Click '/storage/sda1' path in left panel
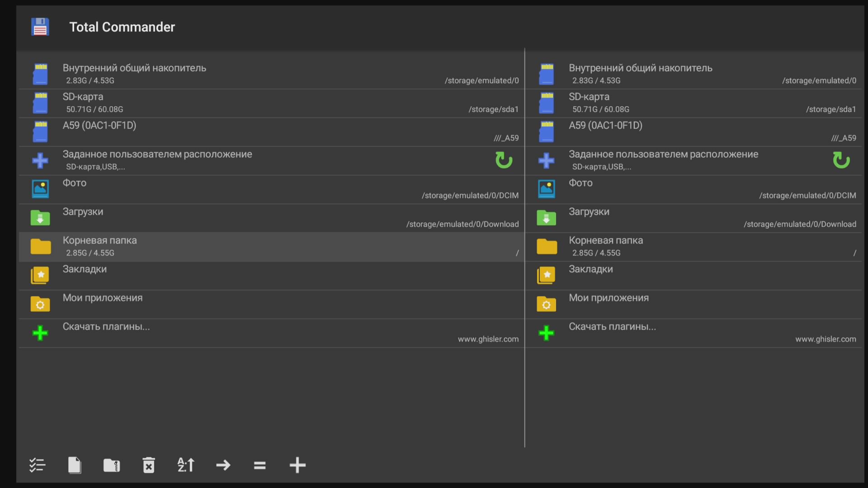The width and height of the screenshot is (868, 488). (x=494, y=109)
